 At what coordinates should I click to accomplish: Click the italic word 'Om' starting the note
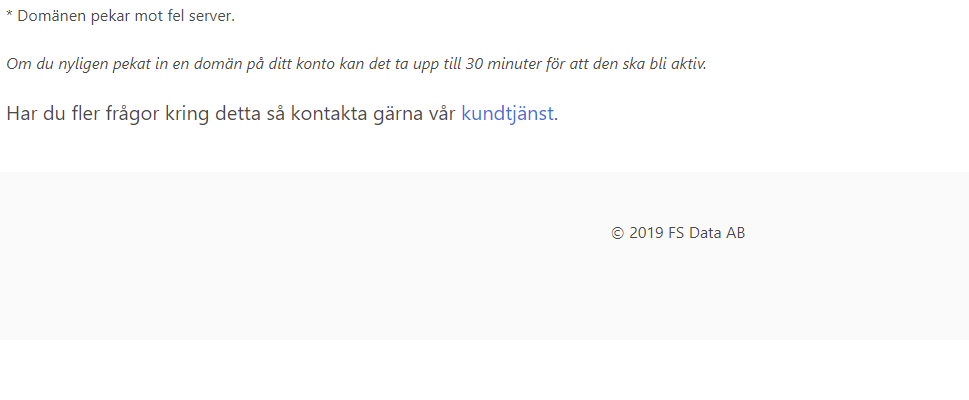[15, 64]
